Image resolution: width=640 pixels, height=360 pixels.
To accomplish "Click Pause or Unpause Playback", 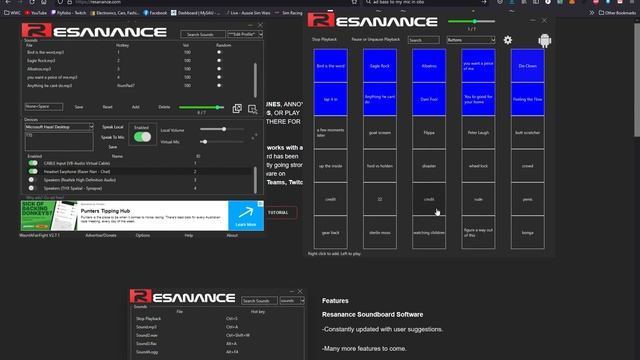I will pyautogui.click(x=376, y=40).
